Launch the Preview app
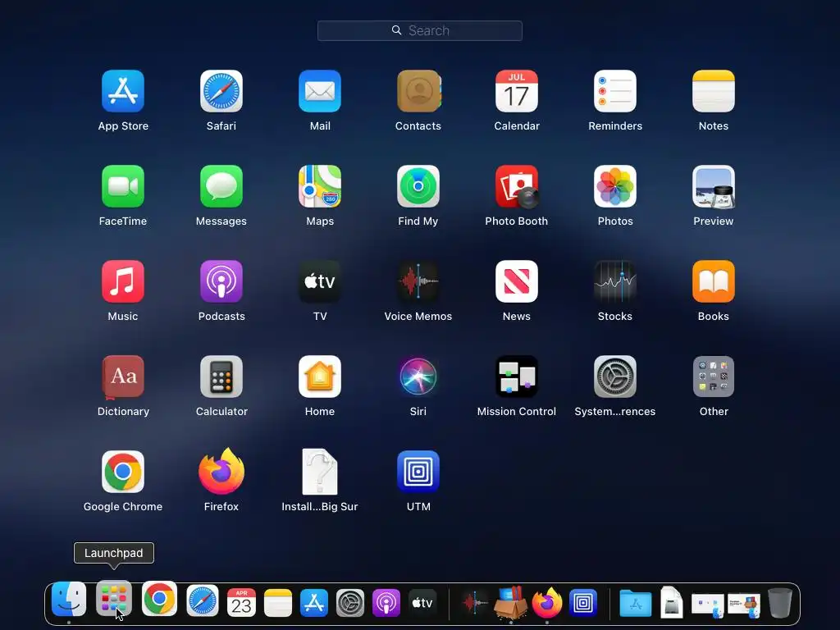Viewport: 840px width, 630px height. [714, 186]
